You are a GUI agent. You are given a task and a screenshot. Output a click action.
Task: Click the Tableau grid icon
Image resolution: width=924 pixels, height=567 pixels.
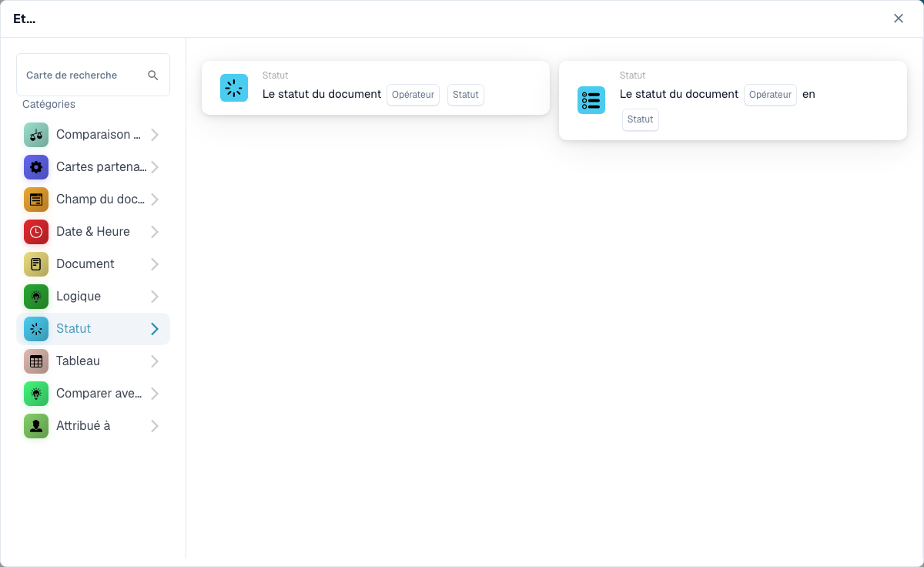click(x=36, y=361)
